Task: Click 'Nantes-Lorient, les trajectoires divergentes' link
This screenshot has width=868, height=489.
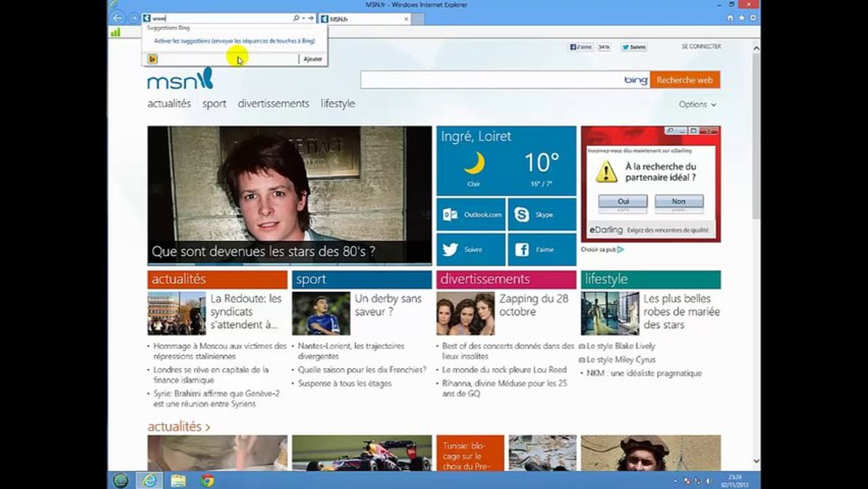Action: click(x=351, y=351)
